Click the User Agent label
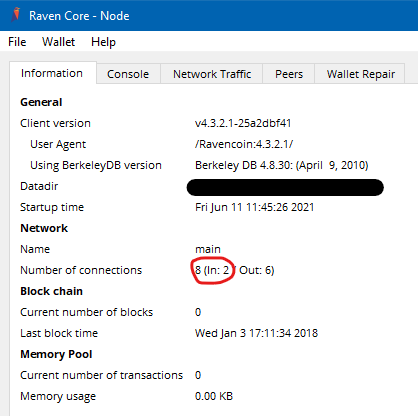The image size is (418, 416). (58, 144)
